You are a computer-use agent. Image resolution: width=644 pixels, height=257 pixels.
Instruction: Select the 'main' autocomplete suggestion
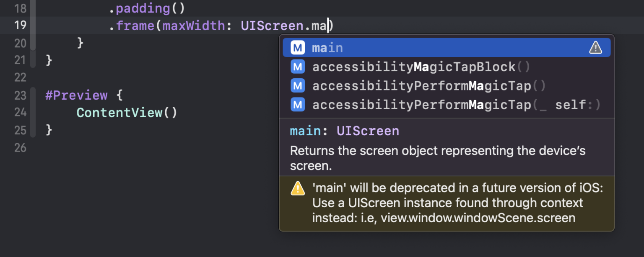coord(447,48)
